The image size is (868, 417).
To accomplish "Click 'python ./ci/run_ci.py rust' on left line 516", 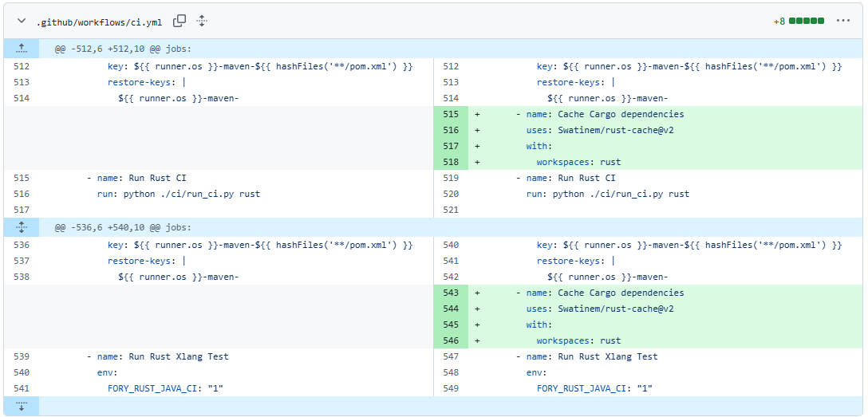I will [191, 194].
